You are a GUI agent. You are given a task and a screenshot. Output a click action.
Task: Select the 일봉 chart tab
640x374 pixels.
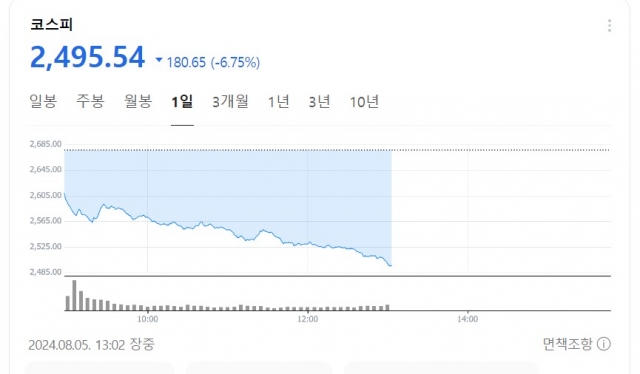tap(43, 101)
